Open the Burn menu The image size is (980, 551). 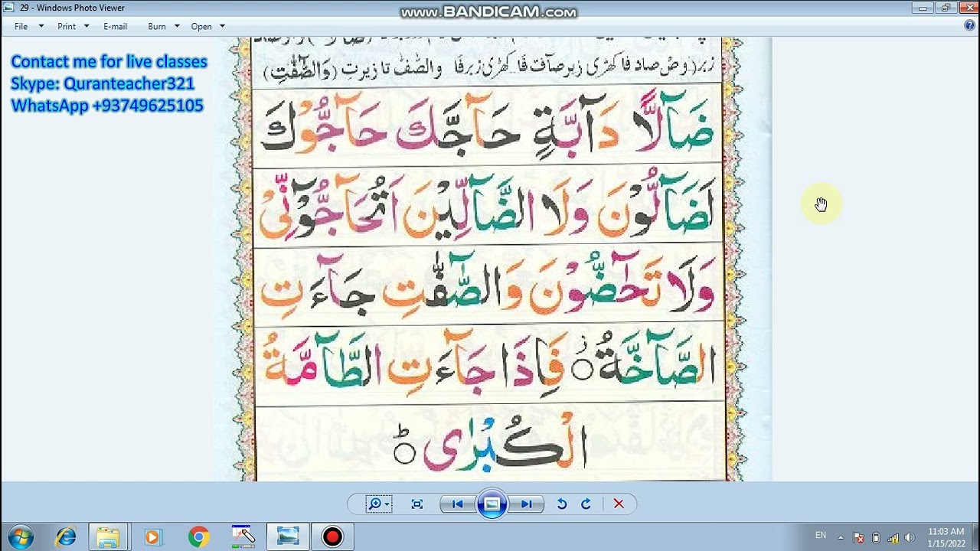point(157,26)
